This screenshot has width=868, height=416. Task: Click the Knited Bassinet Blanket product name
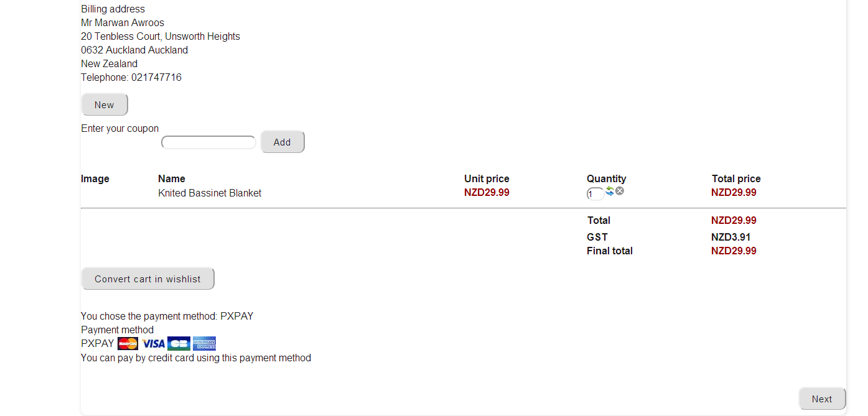coord(210,193)
